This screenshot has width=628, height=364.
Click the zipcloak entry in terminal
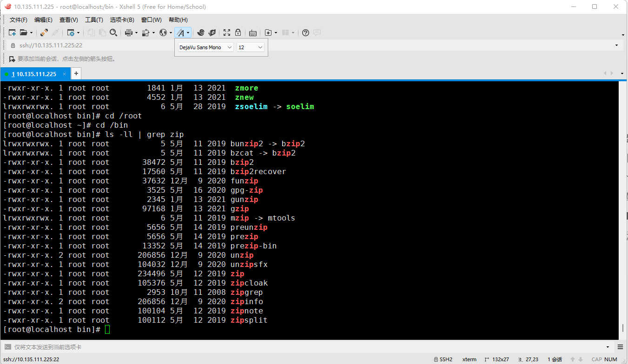tap(249, 283)
